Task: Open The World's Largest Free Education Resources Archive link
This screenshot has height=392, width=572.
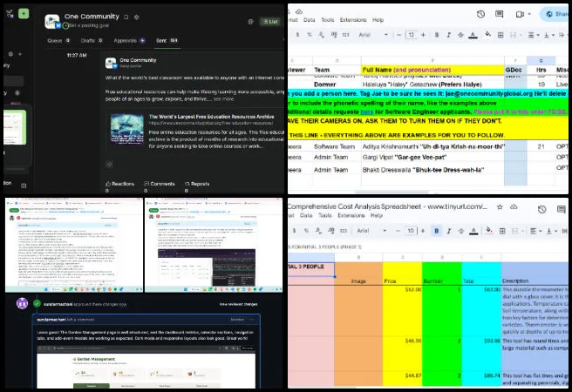Action: (x=211, y=117)
